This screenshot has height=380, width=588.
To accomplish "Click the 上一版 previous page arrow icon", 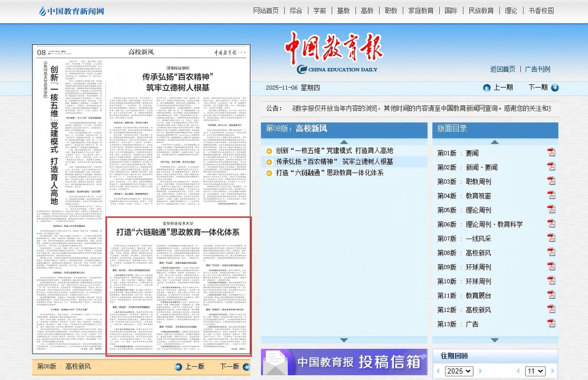I will (x=178, y=366).
